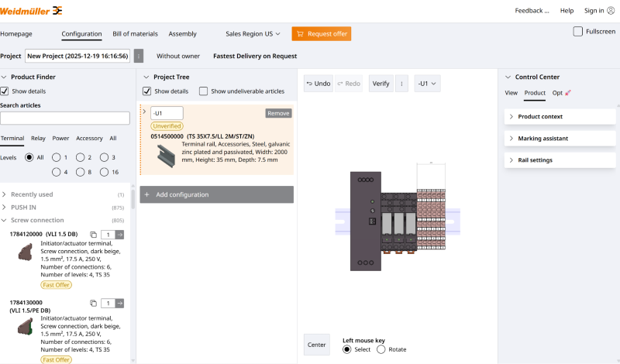
Task: Expand the -U1 configuration tree node
Action: (x=144, y=112)
